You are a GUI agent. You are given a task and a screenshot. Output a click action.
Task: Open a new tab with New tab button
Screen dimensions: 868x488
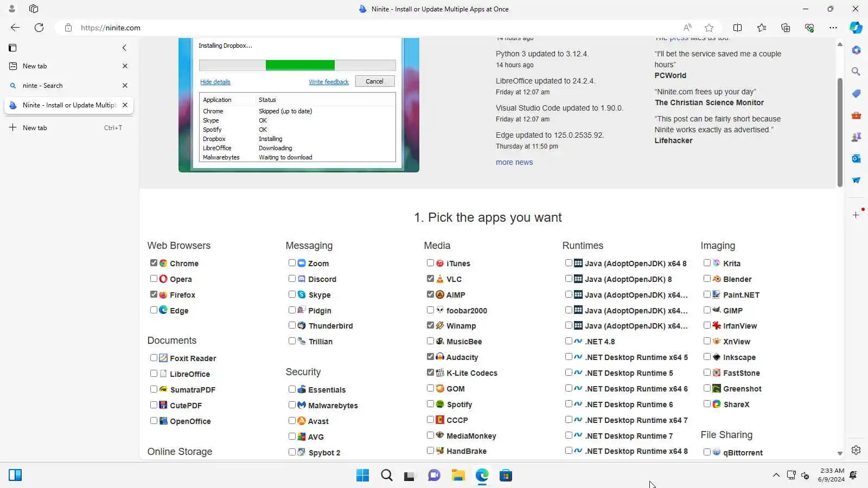click(x=68, y=128)
